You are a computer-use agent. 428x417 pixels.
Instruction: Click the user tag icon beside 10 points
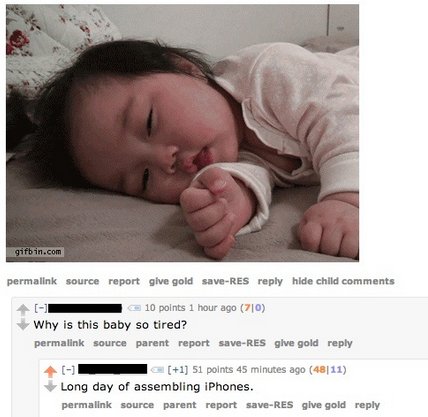(x=134, y=308)
